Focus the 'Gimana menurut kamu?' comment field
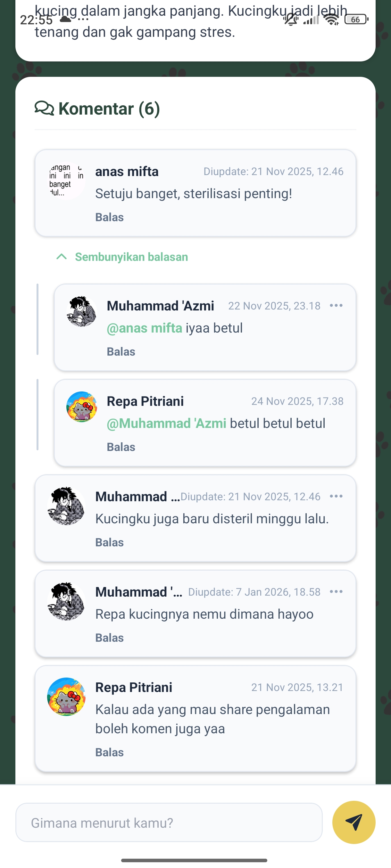Screen dimensions: 391x868 pyautogui.click(x=169, y=823)
